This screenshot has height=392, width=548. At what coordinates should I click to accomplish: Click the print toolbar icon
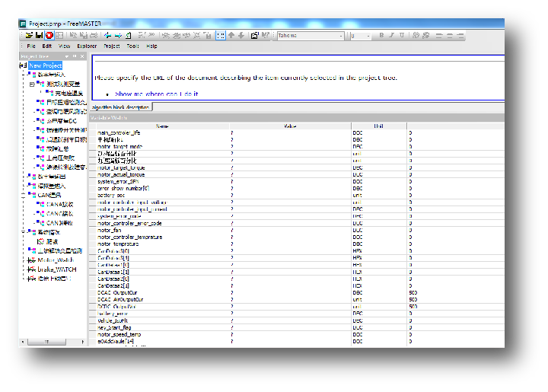click(x=94, y=35)
